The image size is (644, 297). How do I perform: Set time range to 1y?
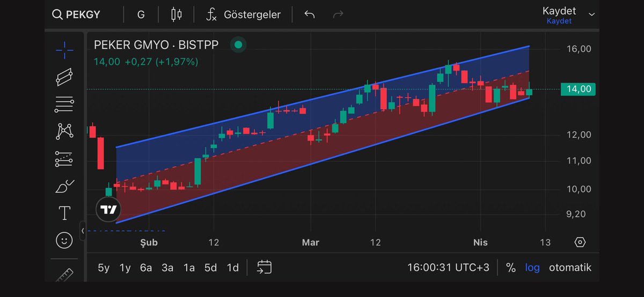point(125,268)
